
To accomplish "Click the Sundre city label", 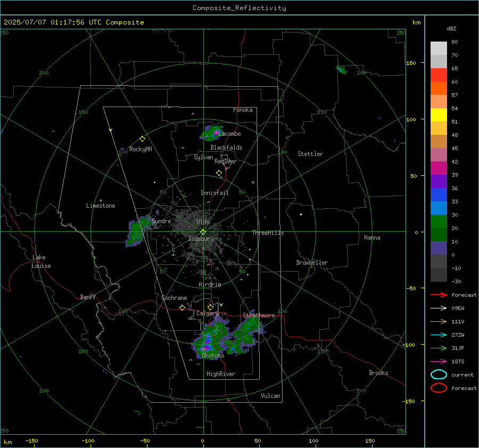I will pos(161,221).
